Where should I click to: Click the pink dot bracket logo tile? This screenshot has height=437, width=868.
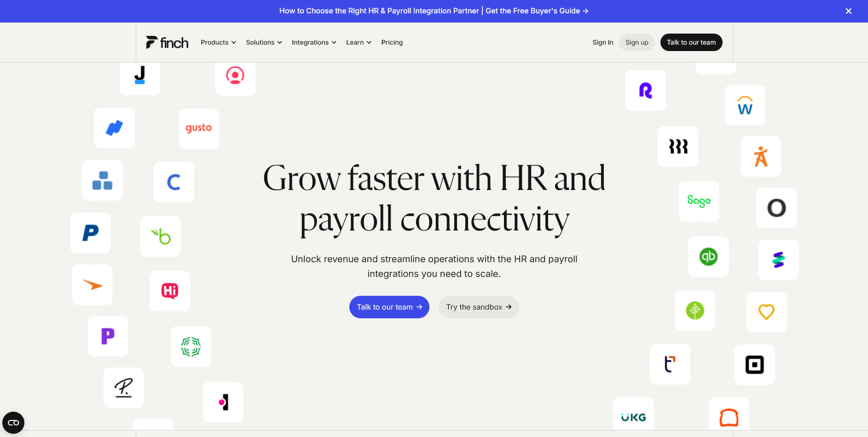(x=223, y=402)
